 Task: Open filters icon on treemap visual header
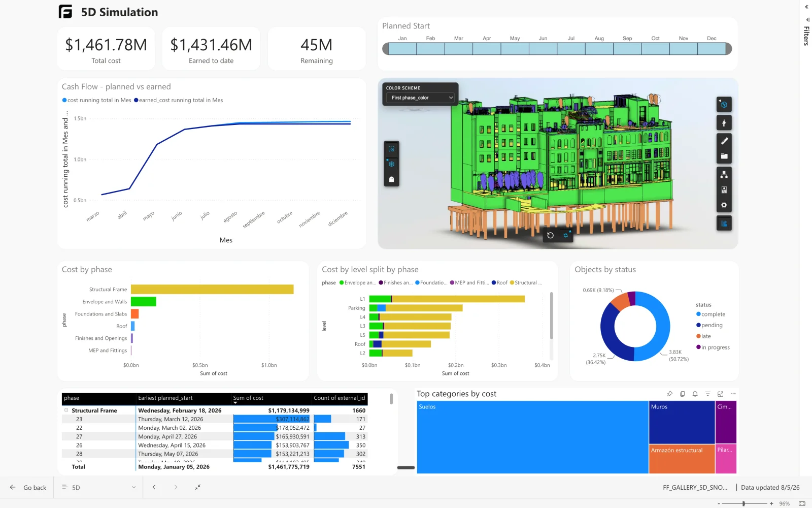pyautogui.click(x=707, y=394)
